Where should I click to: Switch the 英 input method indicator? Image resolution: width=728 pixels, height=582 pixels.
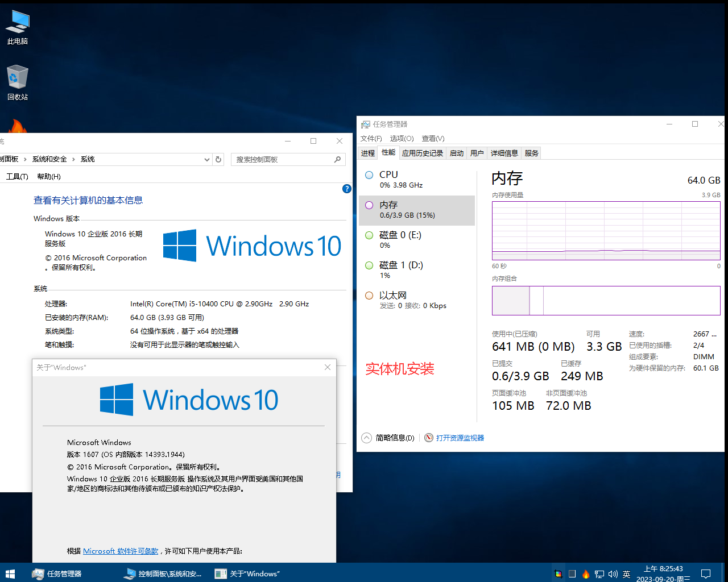pos(626,574)
